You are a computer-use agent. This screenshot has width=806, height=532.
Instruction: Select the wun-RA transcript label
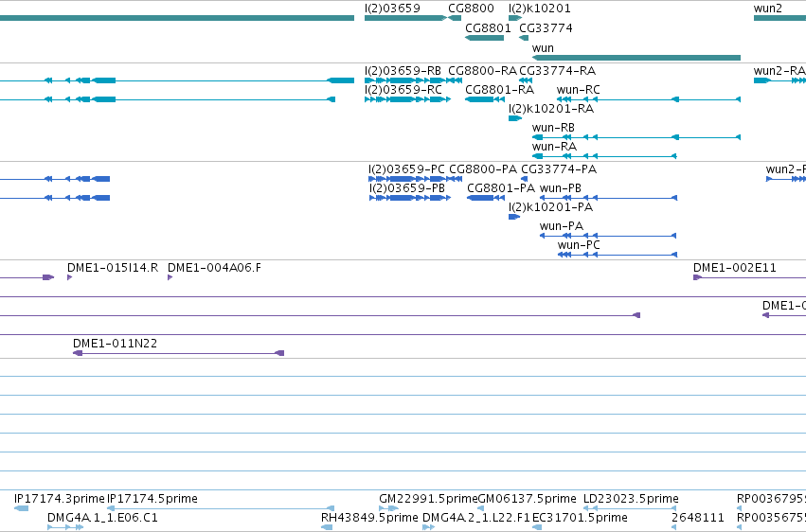coord(554,147)
